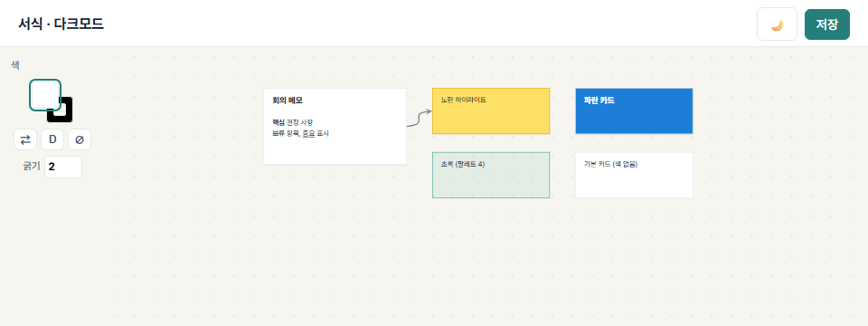868x326 pixels.
Task: Click the 굵기 thickness input field
Action: [x=63, y=167]
